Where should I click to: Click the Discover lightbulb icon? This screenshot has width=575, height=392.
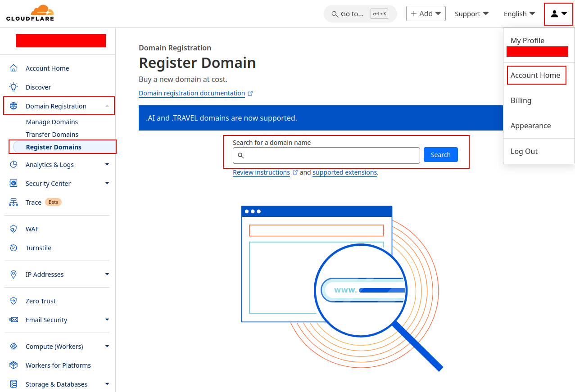[14, 87]
